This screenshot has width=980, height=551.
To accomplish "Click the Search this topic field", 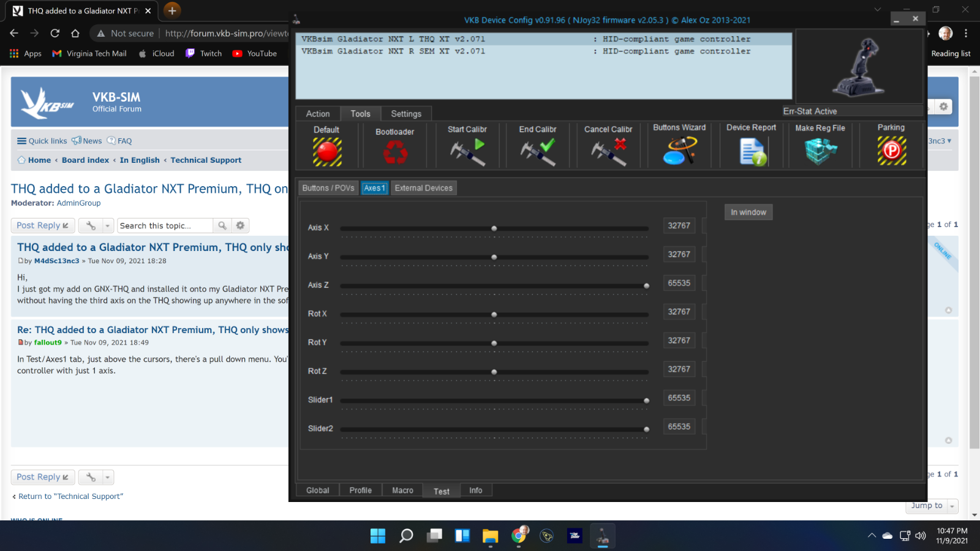I will click(x=165, y=225).
